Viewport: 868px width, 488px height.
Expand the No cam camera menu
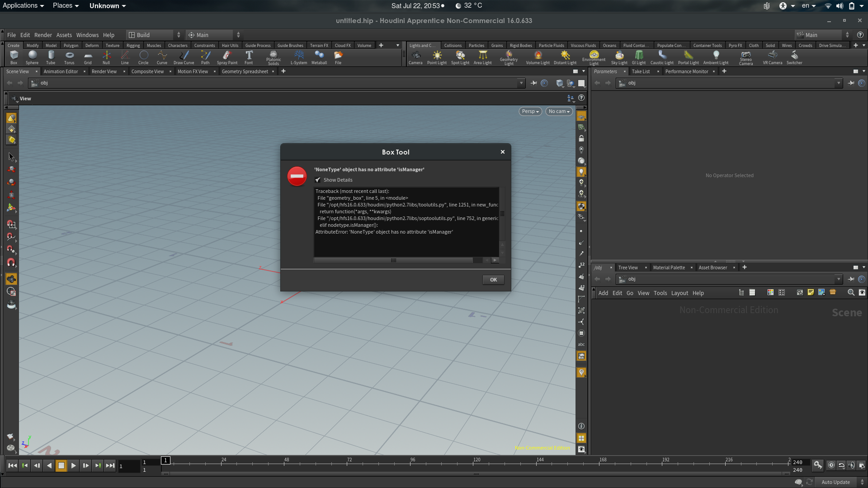tap(559, 112)
